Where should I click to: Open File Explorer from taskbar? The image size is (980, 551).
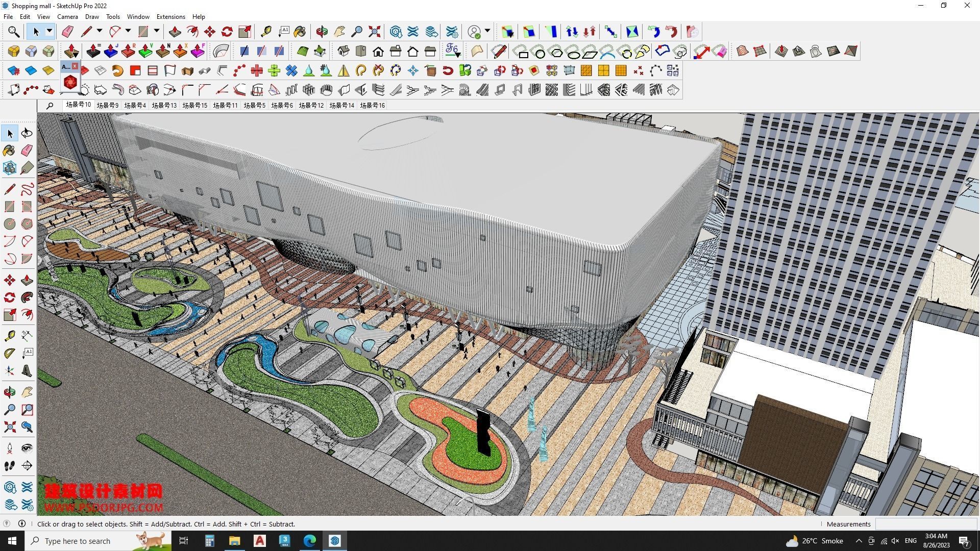click(234, 541)
